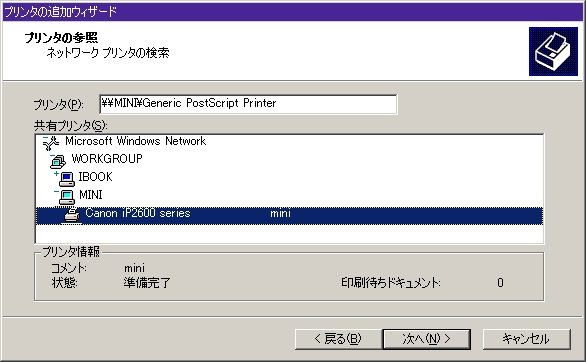
Task: Click the Canon iP2600 printer icon
Action: pos(72,215)
